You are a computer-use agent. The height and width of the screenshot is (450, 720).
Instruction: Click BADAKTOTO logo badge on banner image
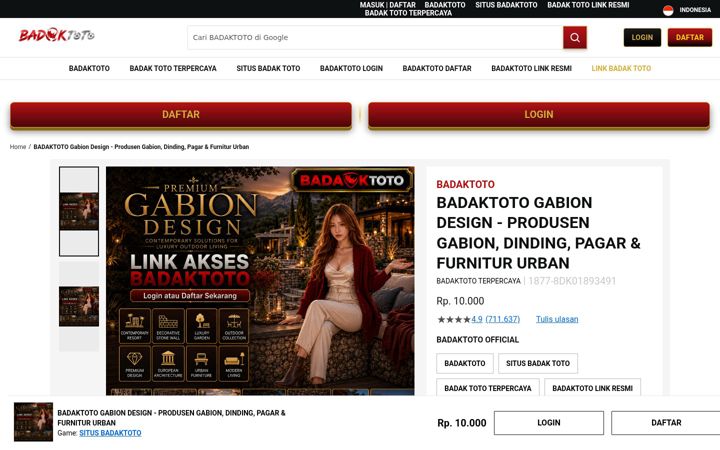coord(352,180)
